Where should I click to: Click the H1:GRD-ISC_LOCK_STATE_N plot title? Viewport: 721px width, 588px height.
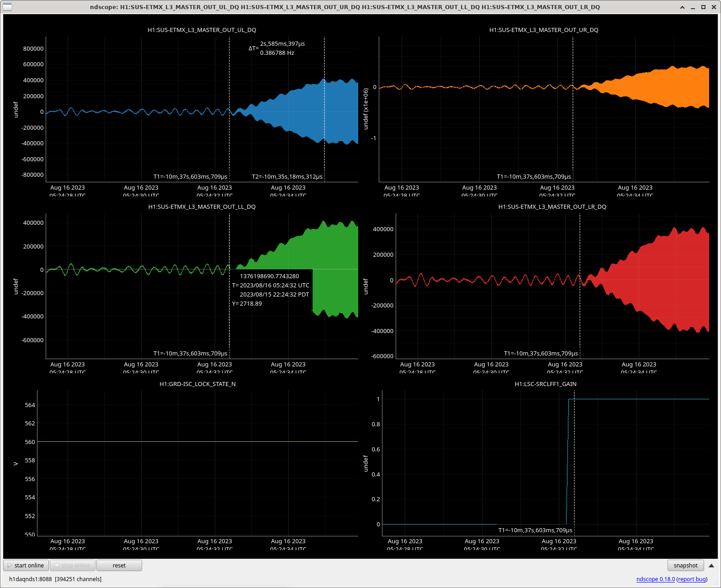(197, 384)
